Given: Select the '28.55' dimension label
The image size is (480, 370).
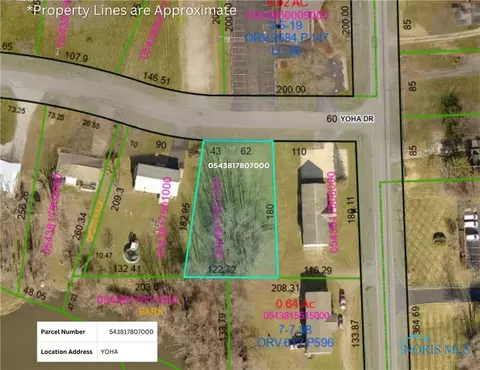Looking at the screenshot, I should coord(91,124).
